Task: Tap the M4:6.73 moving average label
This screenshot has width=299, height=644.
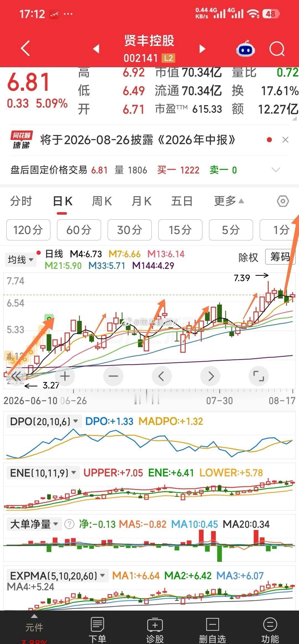Action: (86, 254)
